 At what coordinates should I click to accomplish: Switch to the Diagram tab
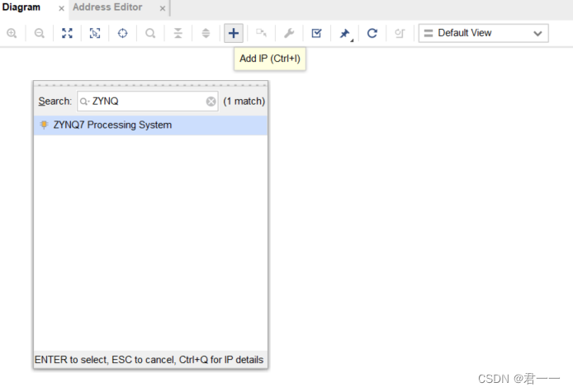21,7
